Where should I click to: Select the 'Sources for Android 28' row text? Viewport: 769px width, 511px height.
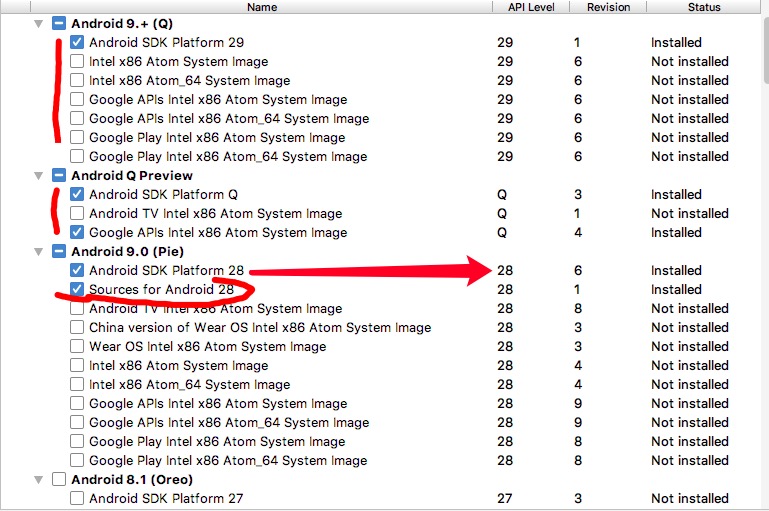(161, 289)
